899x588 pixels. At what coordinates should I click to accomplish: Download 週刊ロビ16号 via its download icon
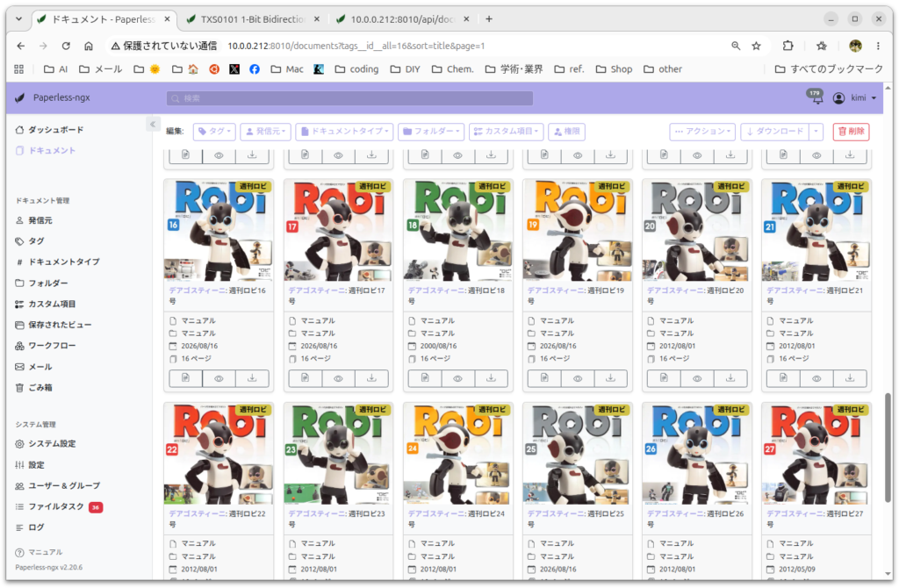[x=252, y=378]
